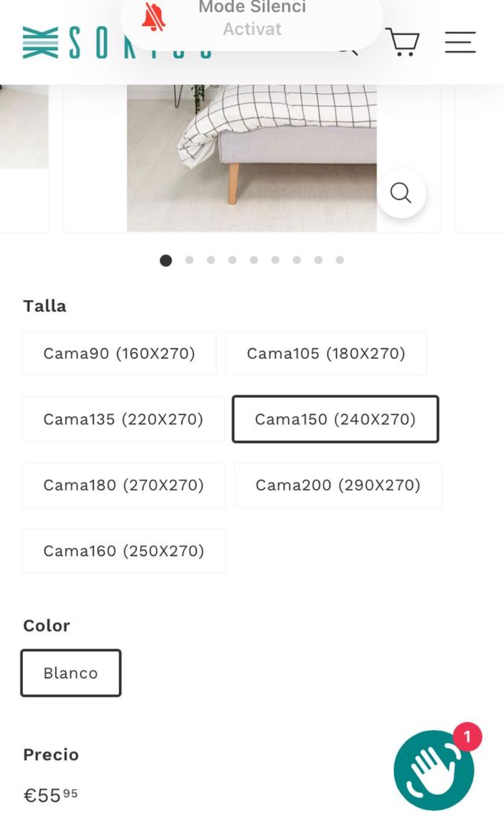504x826 pixels.
Task: Select the Blanco color option
Action: [71, 673]
